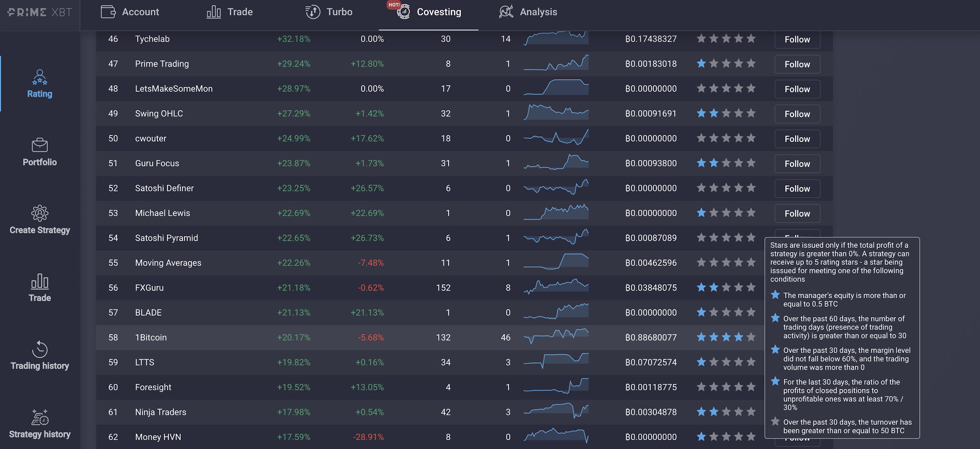Switch to the Covesting tab

[438, 12]
